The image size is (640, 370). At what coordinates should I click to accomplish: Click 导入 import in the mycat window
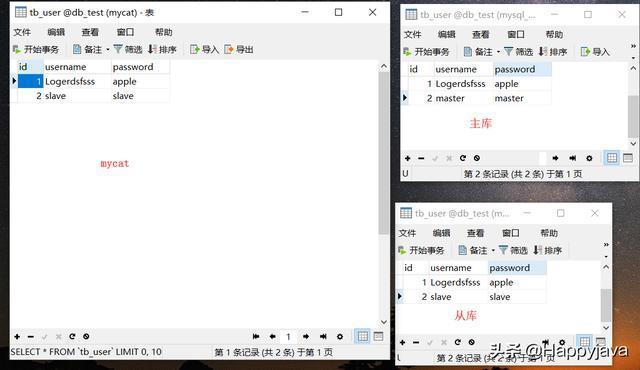click(204, 49)
